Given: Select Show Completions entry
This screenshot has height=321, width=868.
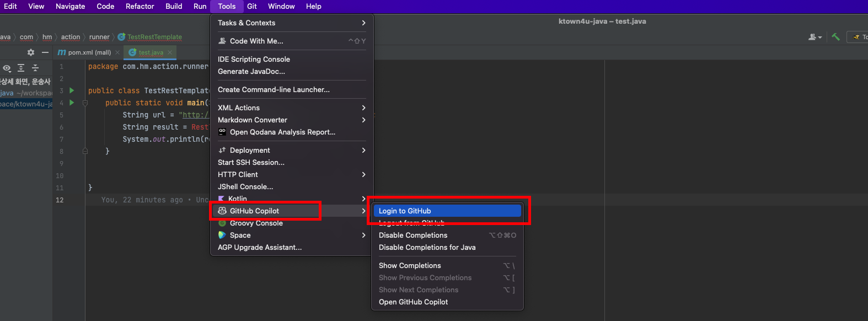Looking at the screenshot, I should [447, 265].
